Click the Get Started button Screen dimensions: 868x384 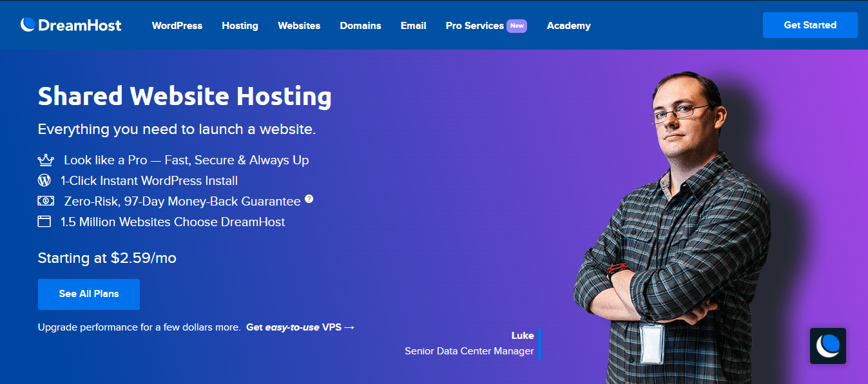point(810,25)
